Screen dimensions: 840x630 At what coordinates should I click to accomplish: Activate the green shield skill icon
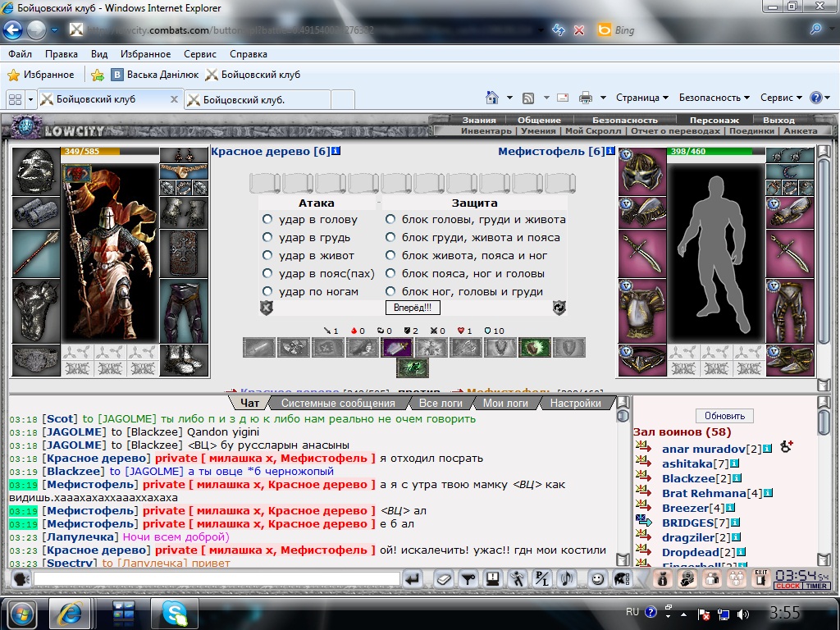pyautogui.click(x=535, y=348)
